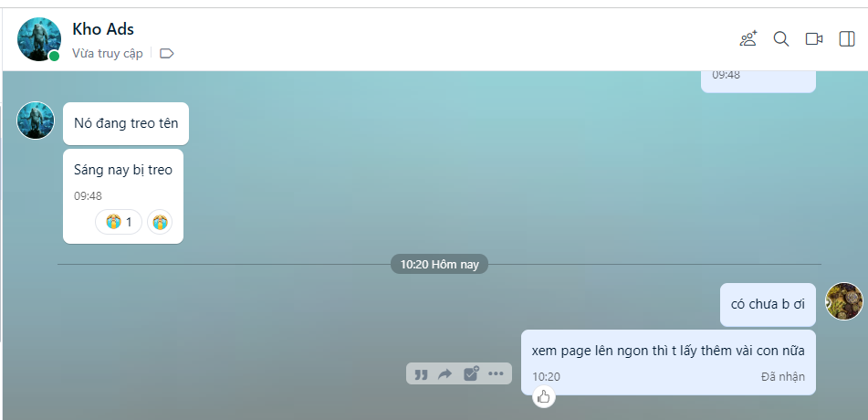868x420 pixels.
Task: Select the "Sáng nay bị treo" message bubble
Action: click(x=123, y=171)
